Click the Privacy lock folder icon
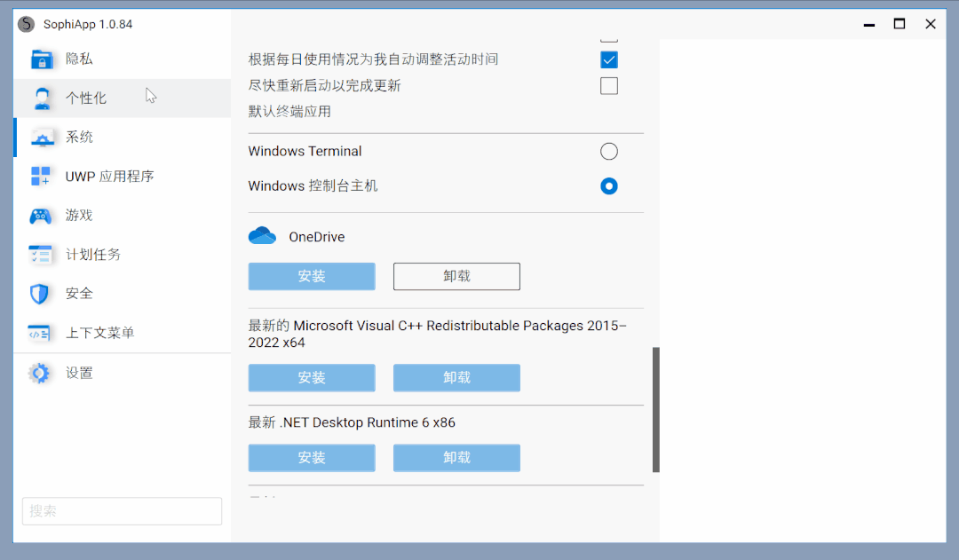 [x=42, y=59]
